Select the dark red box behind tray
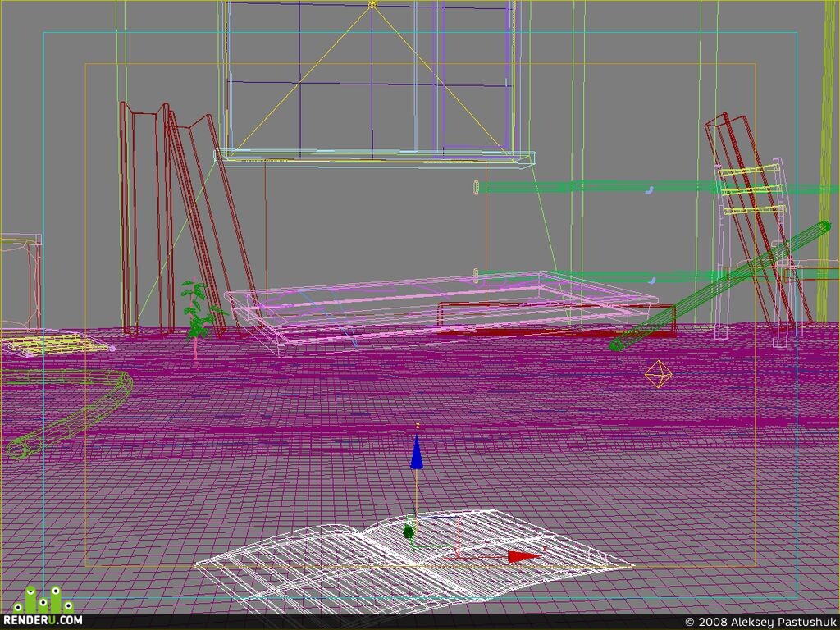Screen dimensions: 840x630 pos(557,319)
